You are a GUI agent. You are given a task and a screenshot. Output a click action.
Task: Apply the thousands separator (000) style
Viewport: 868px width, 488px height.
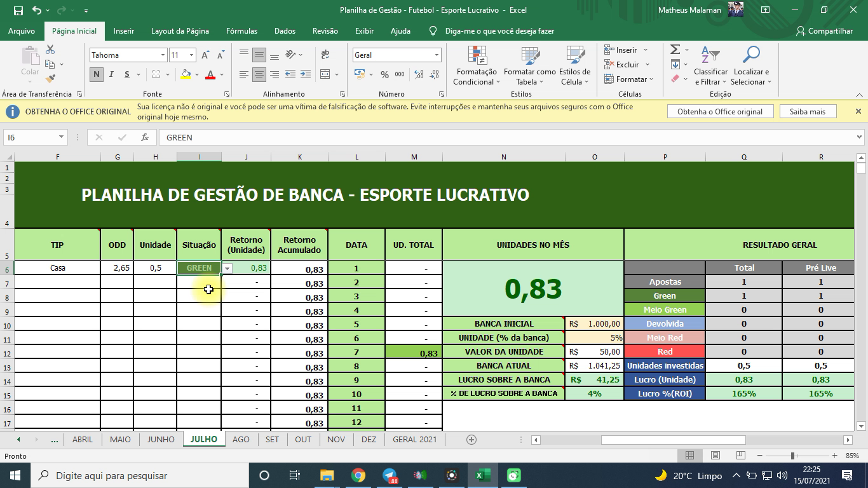pyautogui.click(x=400, y=74)
